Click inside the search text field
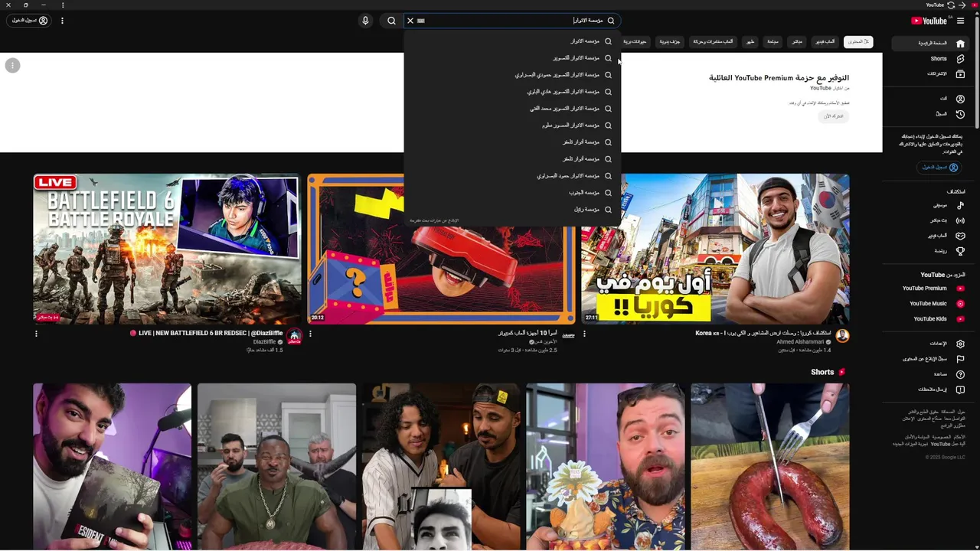The width and height of the screenshot is (980, 551). pyautogui.click(x=511, y=21)
